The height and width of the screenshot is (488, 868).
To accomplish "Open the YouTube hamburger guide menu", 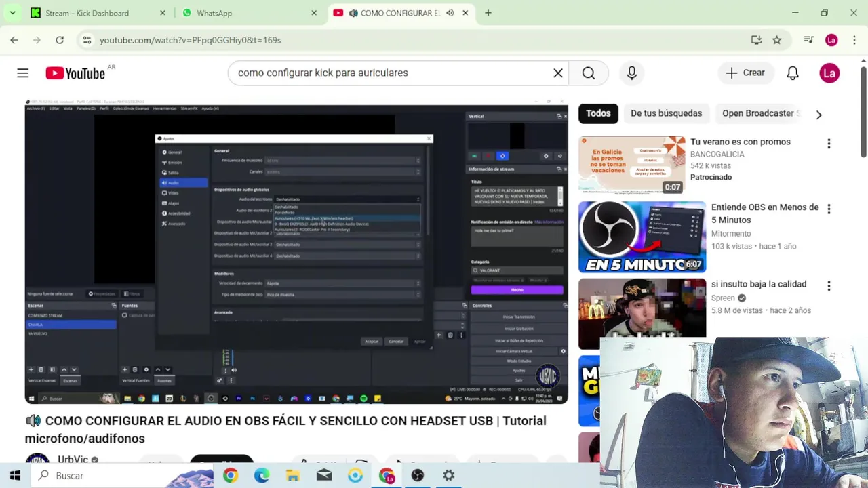I will tap(23, 73).
